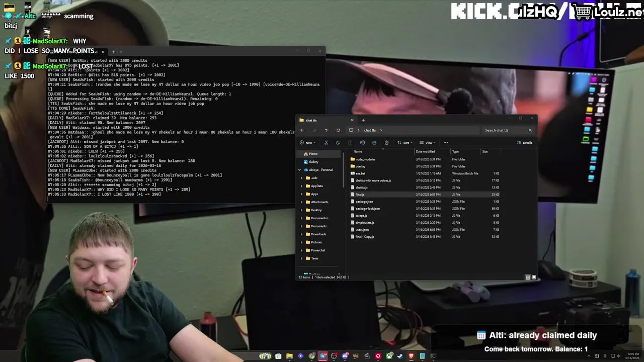Delete the selected file
This screenshot has width=644, height=362.
pos(386,142)
